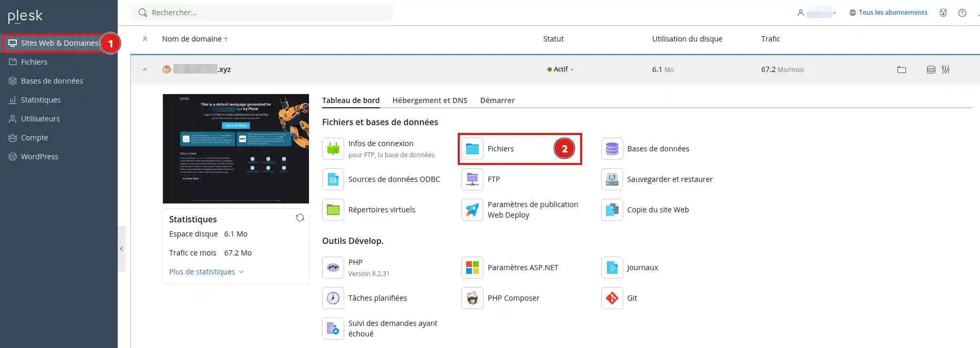Open Sources de données ODBC icon
This screenshot has width=980, height=348.
click(x=333, y=179)
